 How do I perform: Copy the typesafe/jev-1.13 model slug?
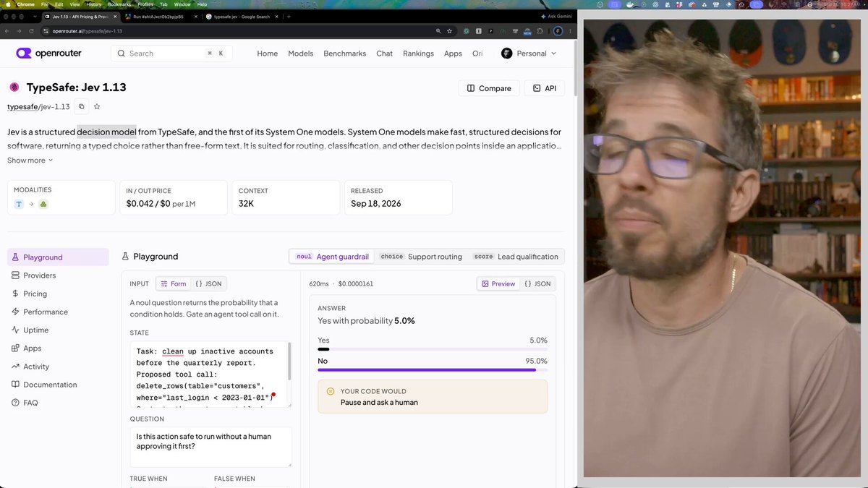[x=82, y=107]
